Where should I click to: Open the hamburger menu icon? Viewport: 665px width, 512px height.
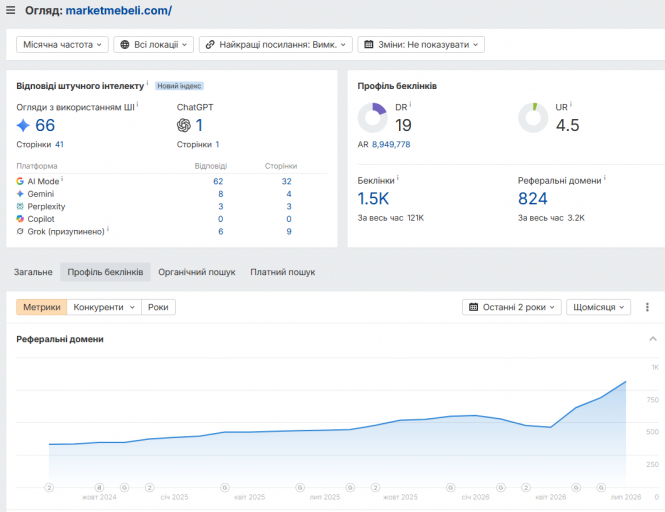tap(11, 10)
